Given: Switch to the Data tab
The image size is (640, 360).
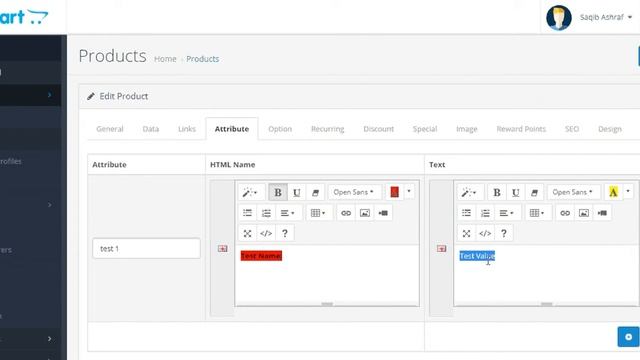Looking at the screenshot, I should tap(151, 129).
